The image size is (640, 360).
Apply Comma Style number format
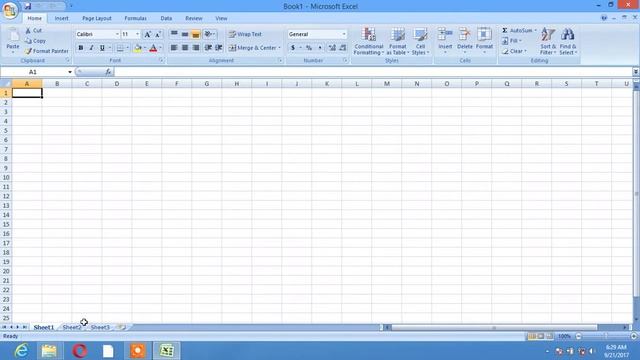[x=320, y=48]
